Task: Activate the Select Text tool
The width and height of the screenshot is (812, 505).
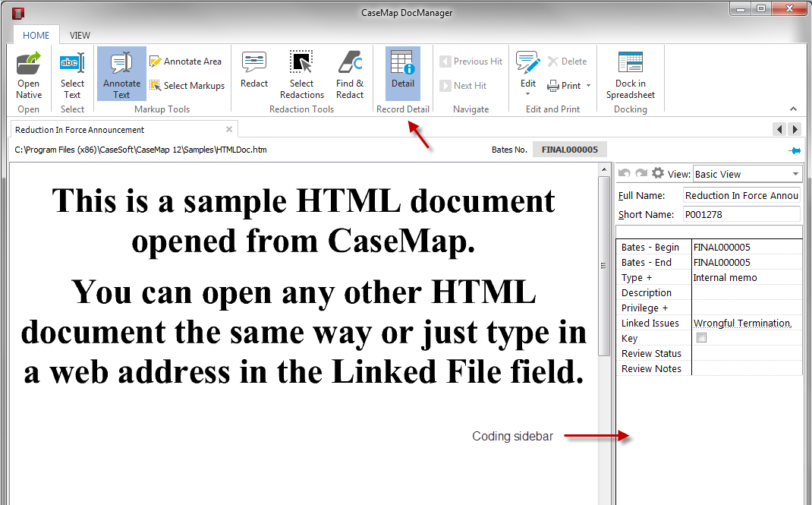Action: [x=72, y=74]
